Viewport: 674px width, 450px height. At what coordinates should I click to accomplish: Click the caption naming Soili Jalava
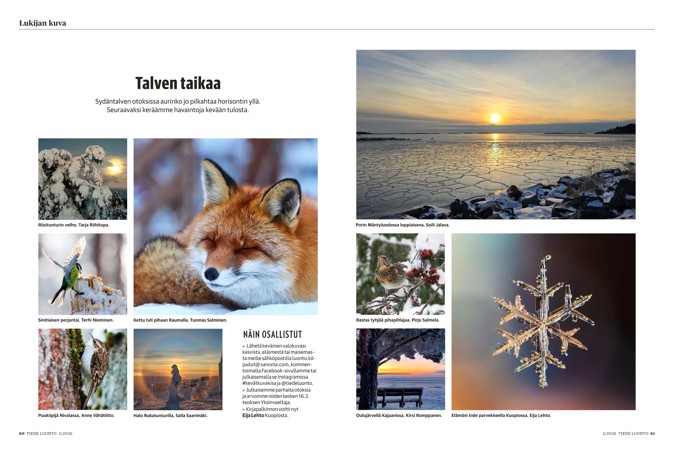coord(402,225)
